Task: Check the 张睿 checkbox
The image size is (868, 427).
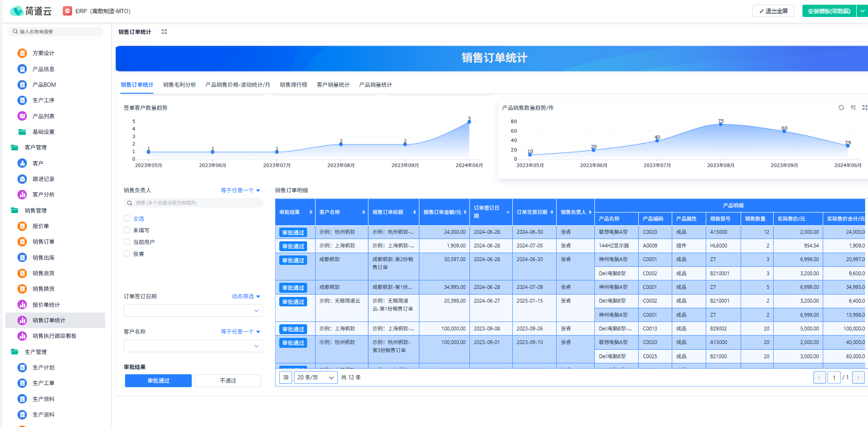Action: click(x=127, y=254)
